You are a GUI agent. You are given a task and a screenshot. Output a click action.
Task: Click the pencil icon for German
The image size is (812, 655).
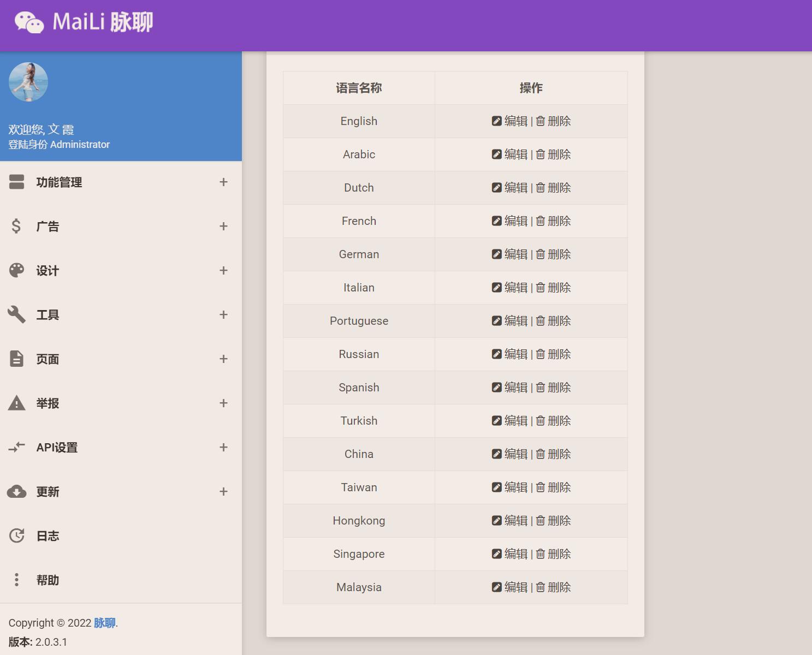click(496, 254)
